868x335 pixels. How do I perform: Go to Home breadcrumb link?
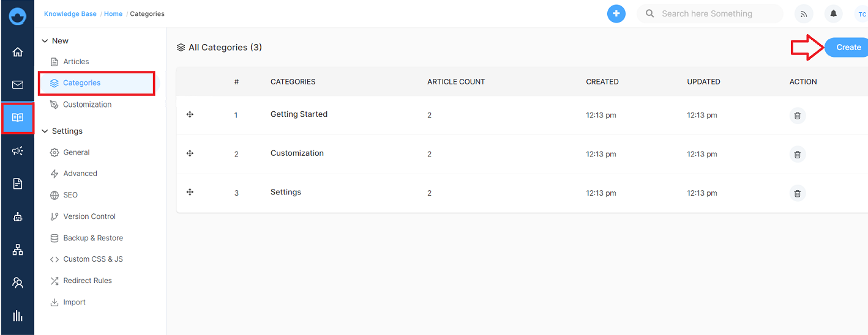coord(113,13)
